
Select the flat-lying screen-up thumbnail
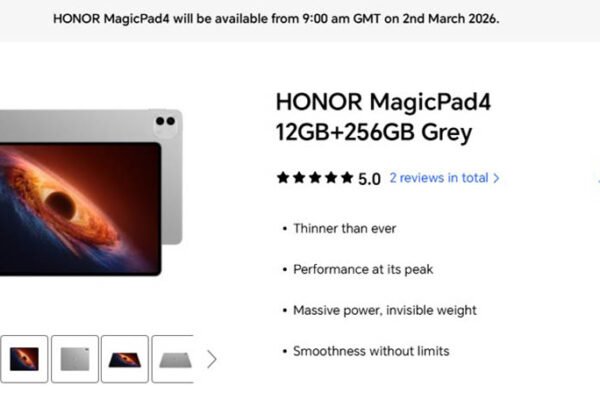point(125,359)
